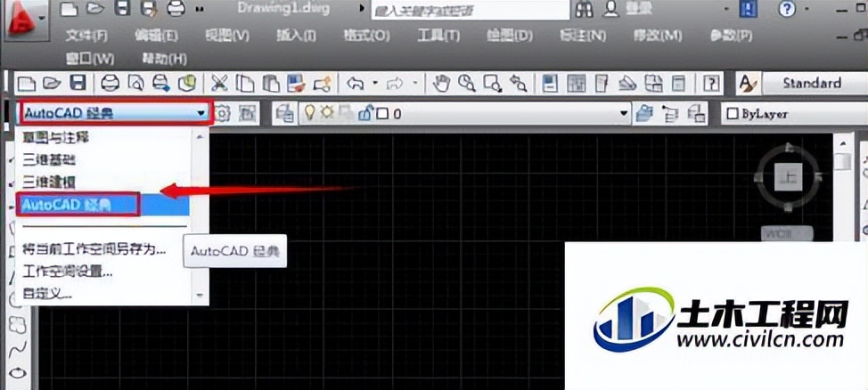Click Save diskette icon in standard toolbar
The image size is (868, 390).
tap(78, 84)
